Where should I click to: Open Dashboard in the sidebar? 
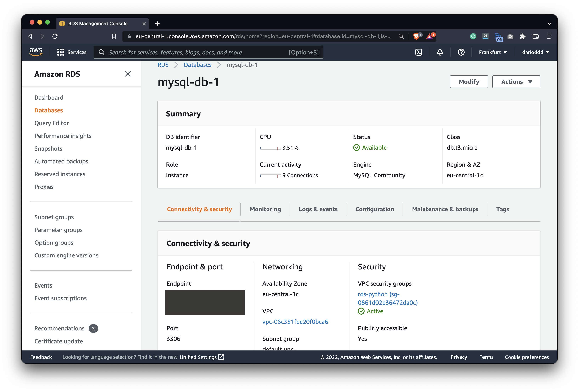(x=49, y=97)
